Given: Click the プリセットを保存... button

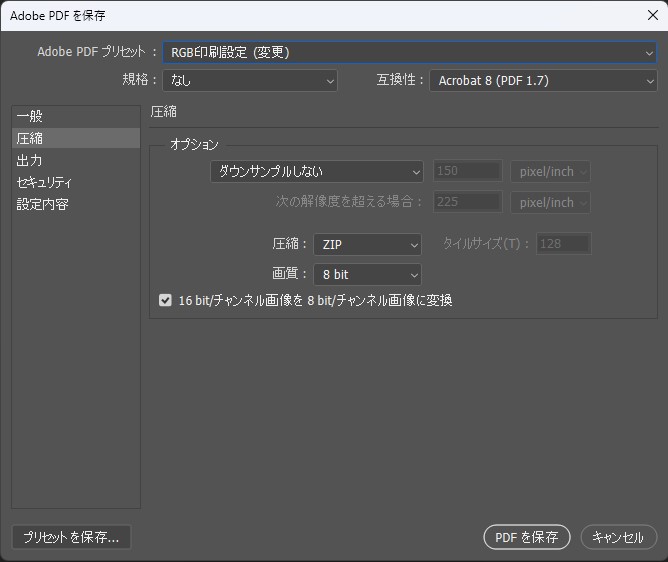Looking at the screenshot, I should [x=71, y=537].
